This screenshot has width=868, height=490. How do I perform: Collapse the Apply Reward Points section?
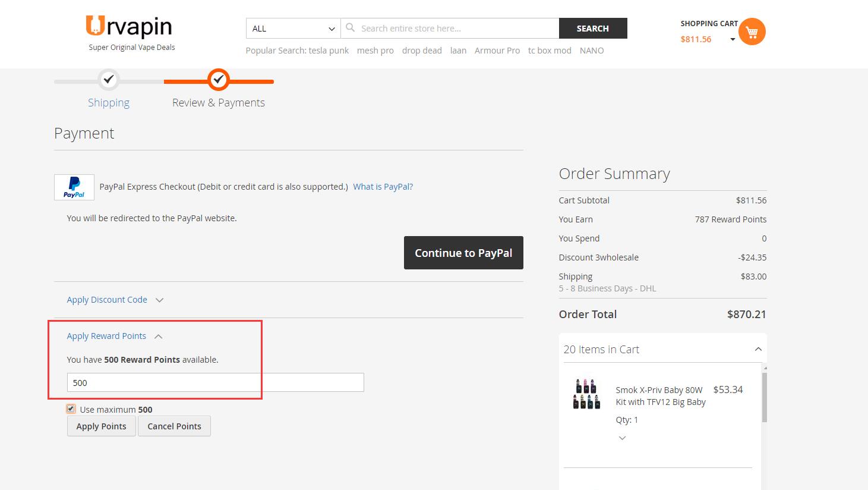click(x=114, y=336)
